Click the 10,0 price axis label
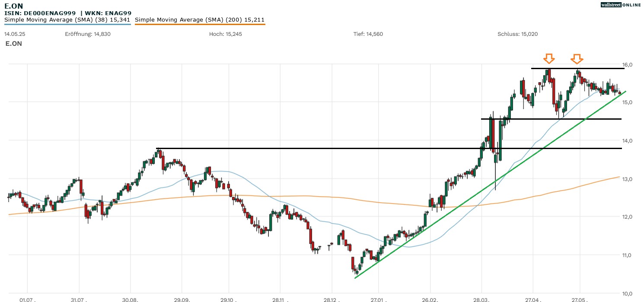 [627, 293]
